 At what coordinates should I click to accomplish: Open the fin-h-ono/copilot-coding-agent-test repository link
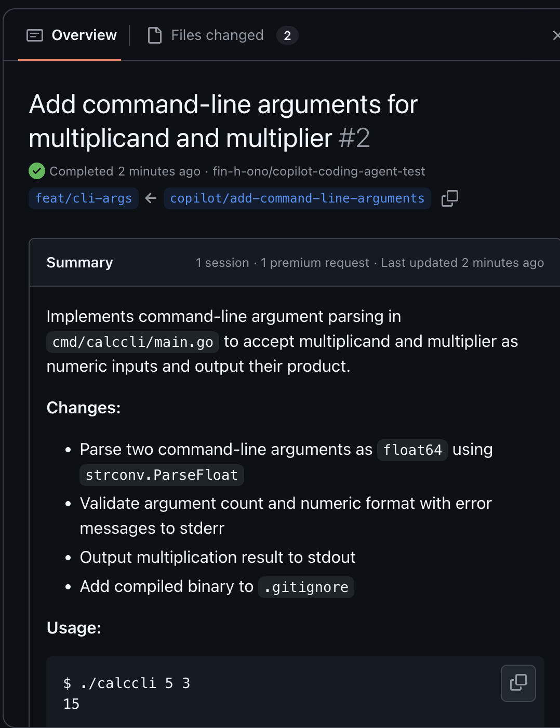coord(318,171)
